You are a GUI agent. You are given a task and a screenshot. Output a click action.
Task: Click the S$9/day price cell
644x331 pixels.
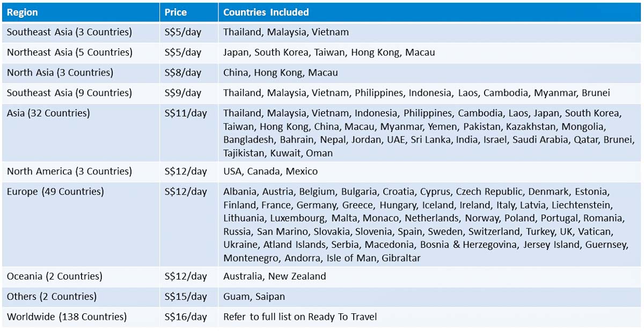tap(189, 93)
